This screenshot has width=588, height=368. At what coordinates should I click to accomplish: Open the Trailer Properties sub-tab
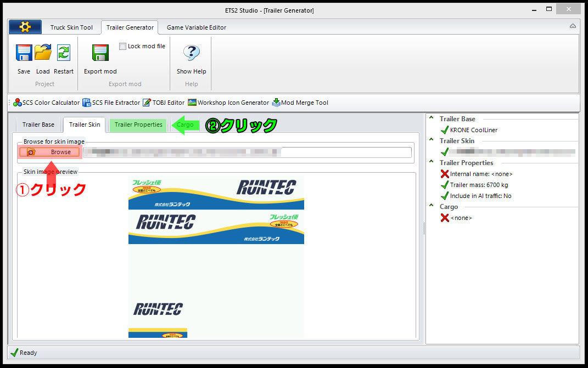[138, 124]
